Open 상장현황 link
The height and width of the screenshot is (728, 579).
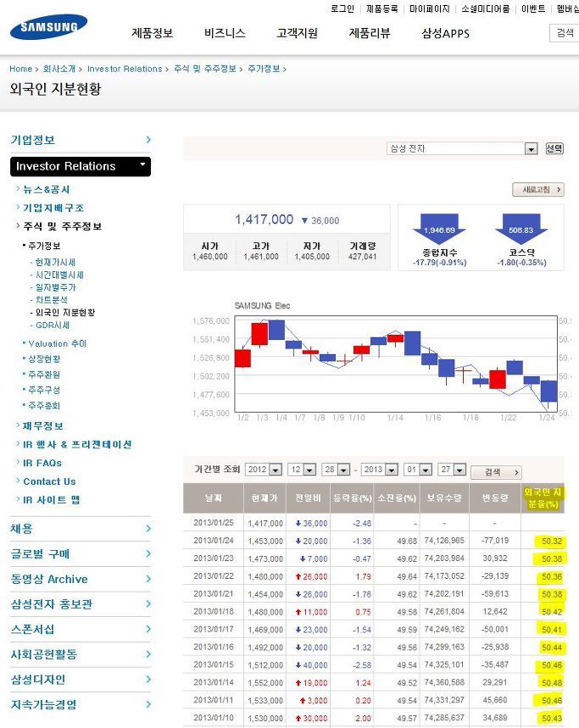pyautogui.click(x=44, y=358)
